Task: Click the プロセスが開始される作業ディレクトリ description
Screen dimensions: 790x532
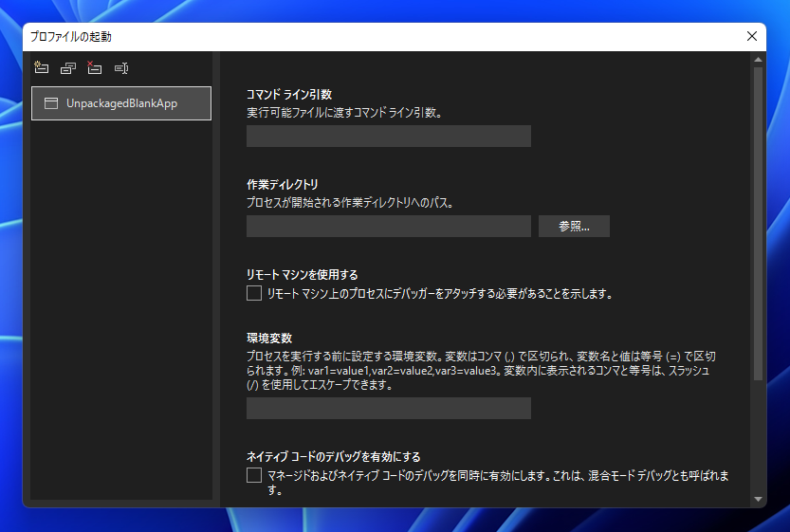Action: tap(351, 203)
